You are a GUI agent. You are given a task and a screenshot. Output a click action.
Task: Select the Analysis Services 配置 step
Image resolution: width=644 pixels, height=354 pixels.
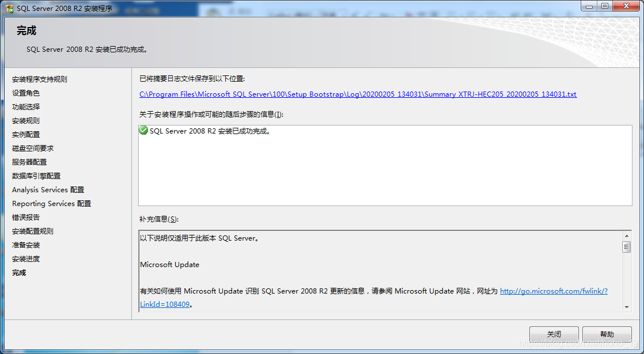[x=48, y=189]
